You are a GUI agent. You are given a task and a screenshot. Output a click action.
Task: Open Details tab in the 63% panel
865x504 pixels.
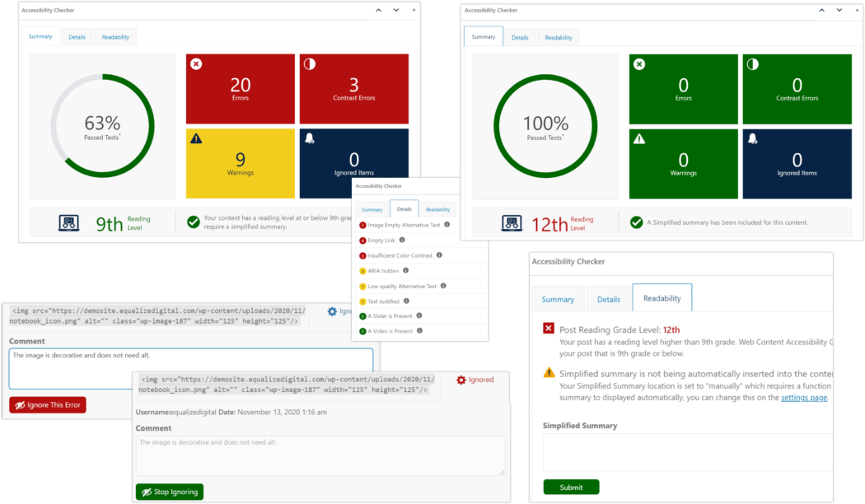(x=77, y=37)
